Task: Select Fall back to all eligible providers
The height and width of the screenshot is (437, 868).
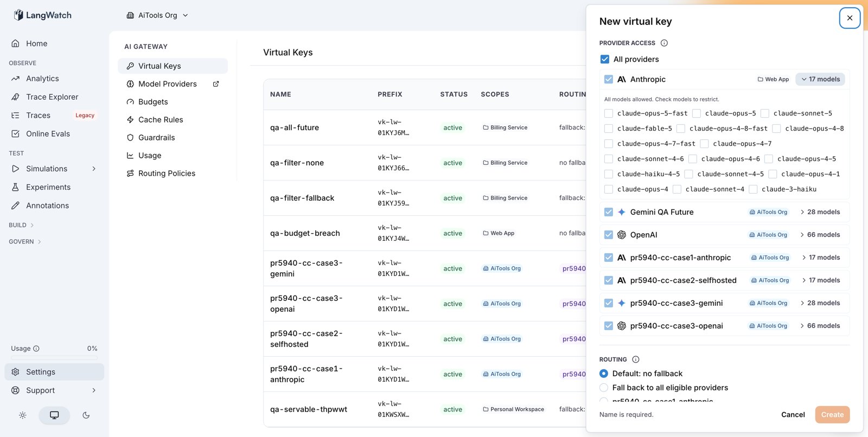Action: 604,388
